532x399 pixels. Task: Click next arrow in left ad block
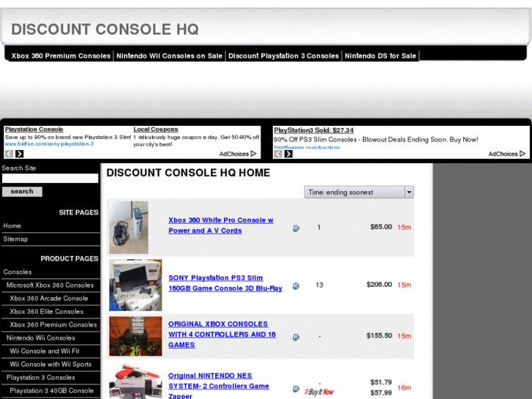click(x=19, y=154)
